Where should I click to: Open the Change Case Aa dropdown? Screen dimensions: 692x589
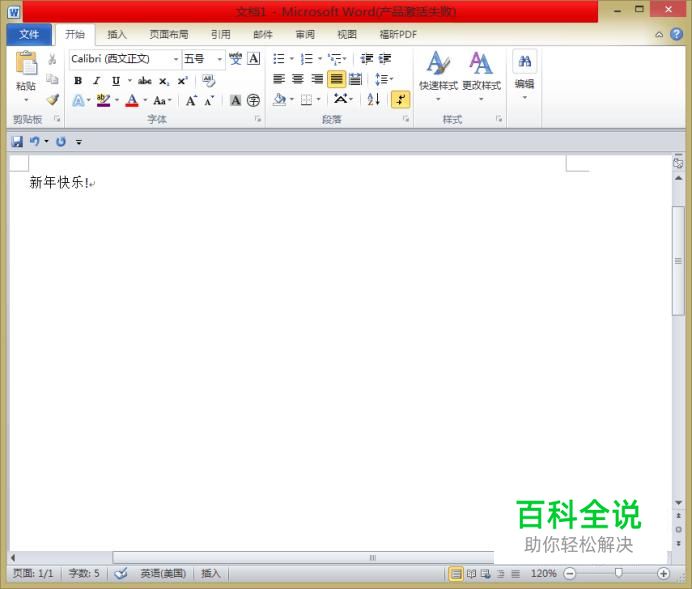pyautogui.click(x=162, y=101)
